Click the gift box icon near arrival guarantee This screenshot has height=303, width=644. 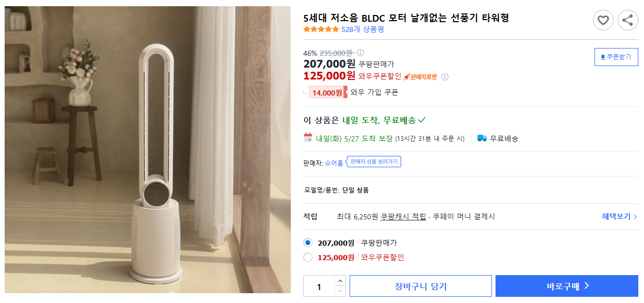pos(308,138)
